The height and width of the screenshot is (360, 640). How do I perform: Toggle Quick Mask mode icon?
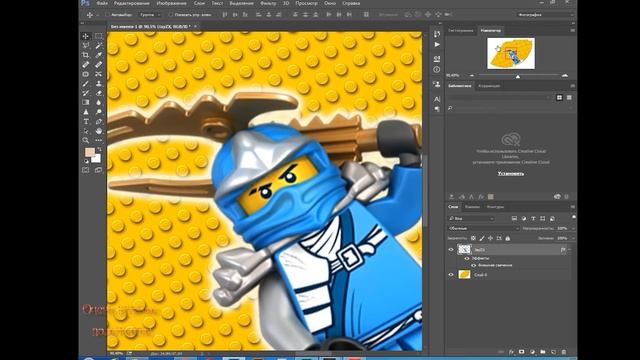click(x=86, y=170)
